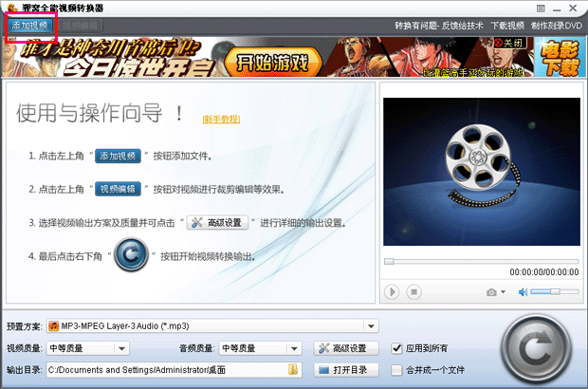Toggle the 应用到所有 checkbox
This screenshot has height=389, width=588.
tap(397, 348)
